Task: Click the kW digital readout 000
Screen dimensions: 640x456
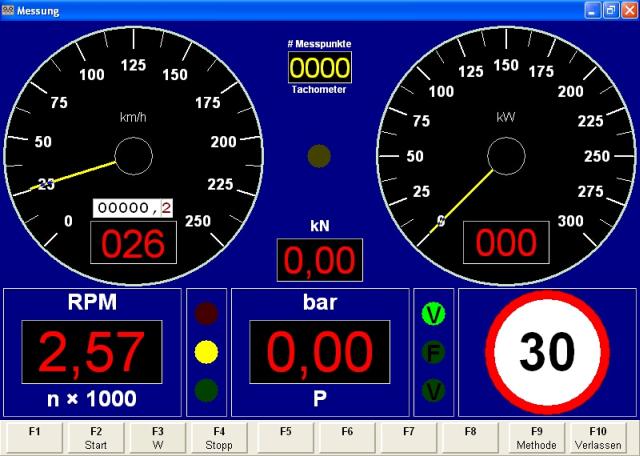Action: [x=506, y=243]
